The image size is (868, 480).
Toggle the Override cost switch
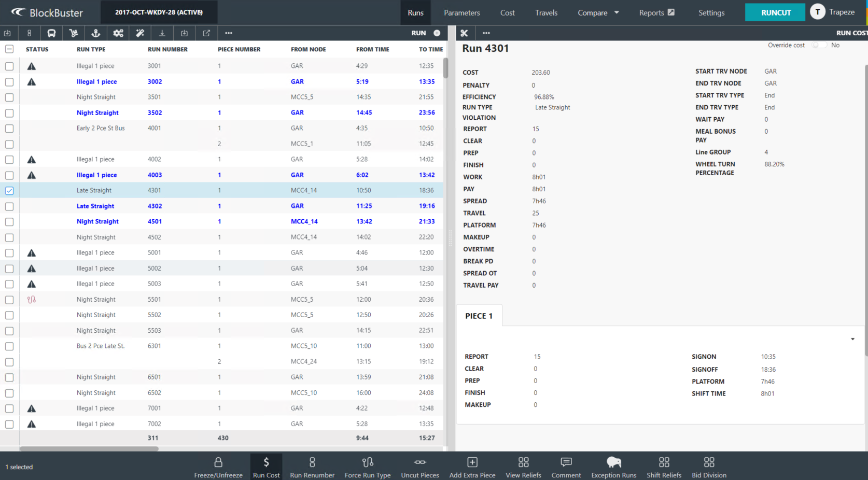(x=819, y=45)
